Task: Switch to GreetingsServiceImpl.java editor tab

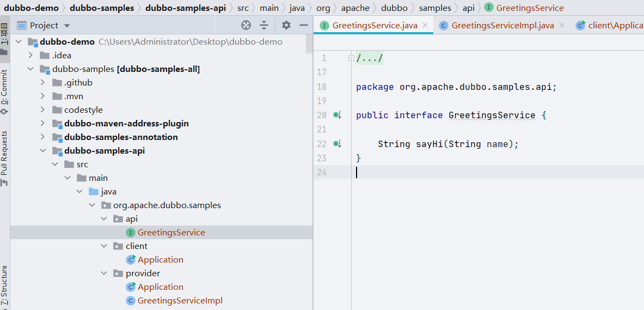Action: [x=502, y=26]
